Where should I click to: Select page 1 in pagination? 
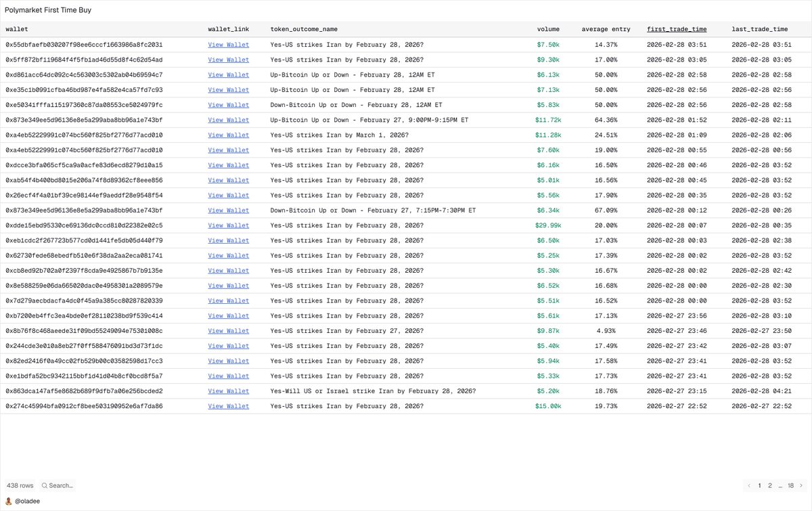(x=759, y=485)
